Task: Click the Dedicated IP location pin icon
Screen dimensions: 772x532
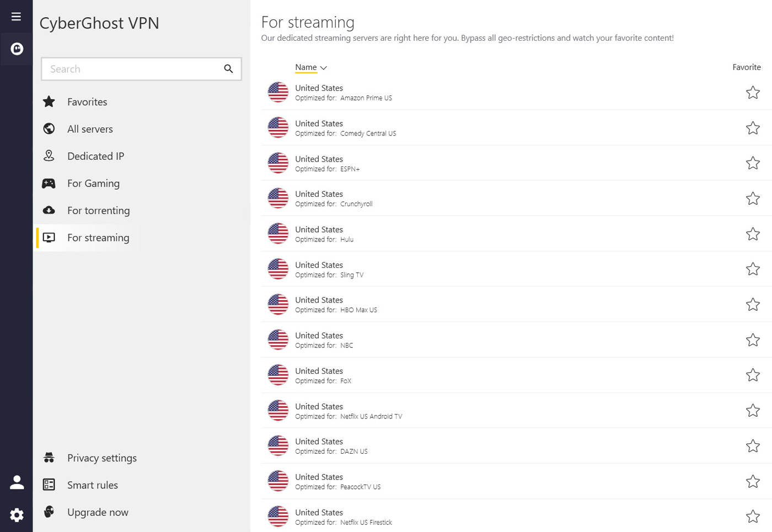Action: [x=49, y=155]
